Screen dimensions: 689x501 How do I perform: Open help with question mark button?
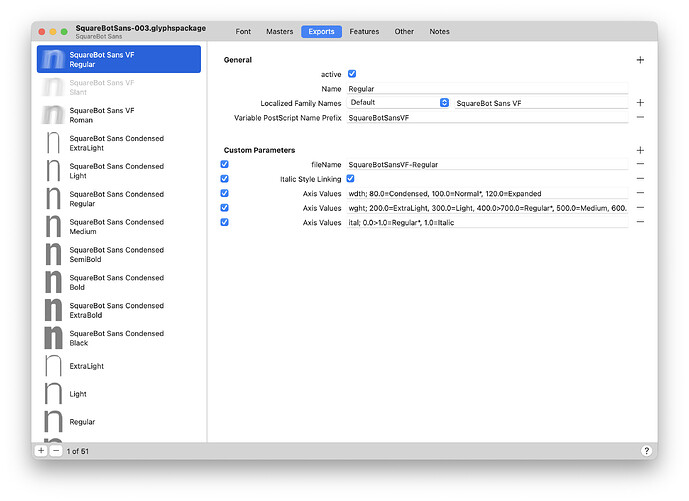click(x=646, y=451)
